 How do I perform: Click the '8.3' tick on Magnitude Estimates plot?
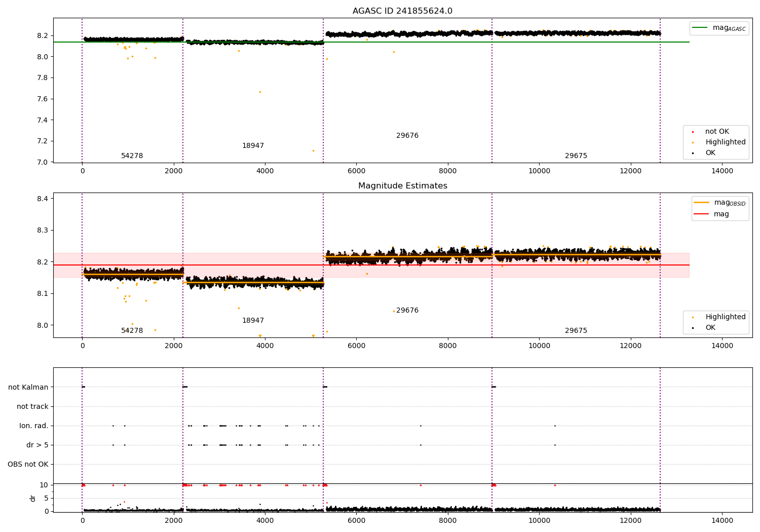[x=43, y=231]
